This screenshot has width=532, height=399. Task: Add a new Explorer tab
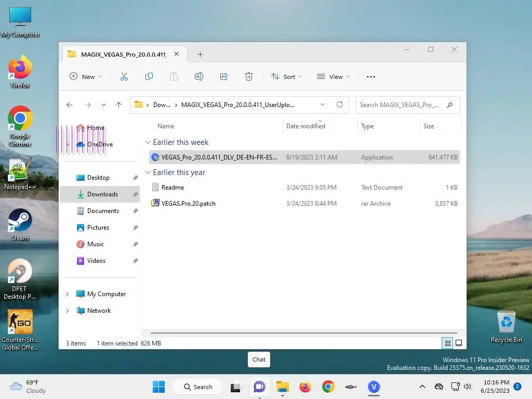[x=200, y=54]
